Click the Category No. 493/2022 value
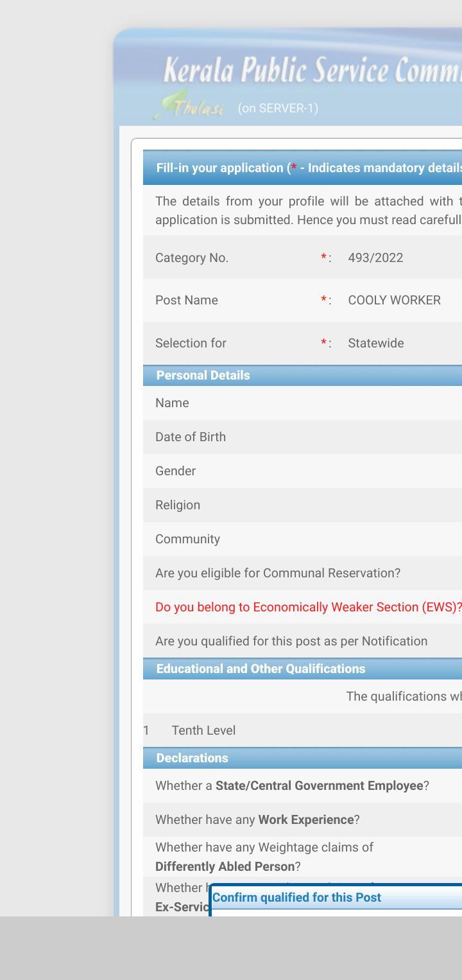This screenshot has height=980, width=462. pyautogui.click(x=375, y=258)
